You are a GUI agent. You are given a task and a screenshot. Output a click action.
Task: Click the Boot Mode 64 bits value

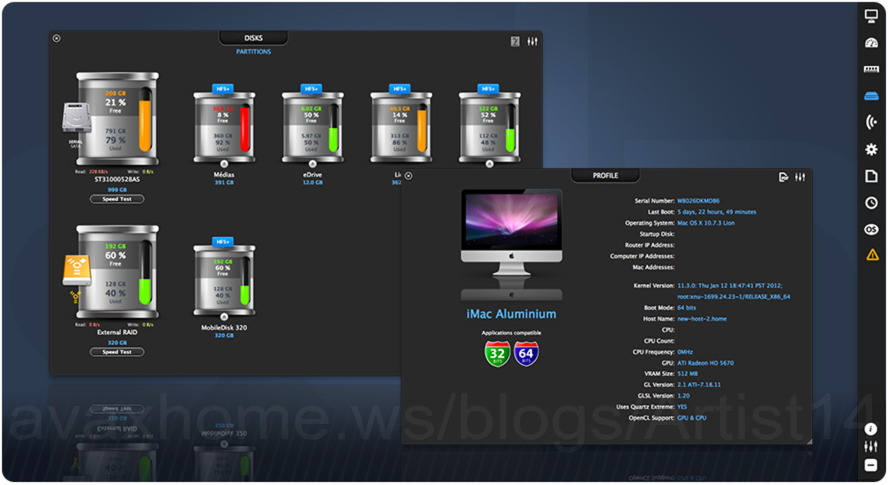coord(687,308)
